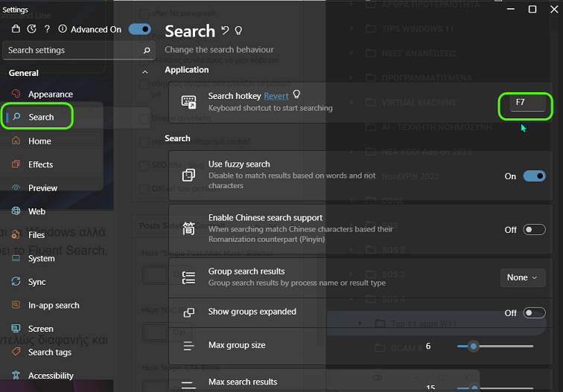Collapse the Application section chevron

(x=144, y=71)
